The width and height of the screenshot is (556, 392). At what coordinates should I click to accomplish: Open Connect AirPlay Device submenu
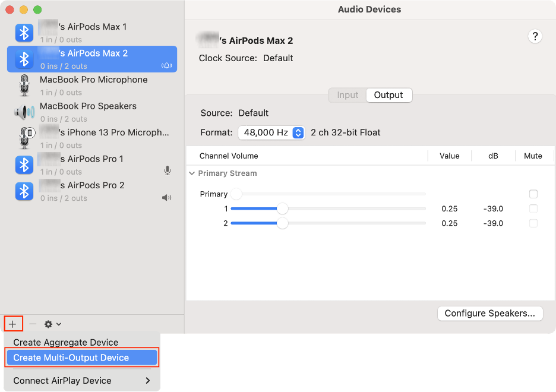click(x=82, y=381)
